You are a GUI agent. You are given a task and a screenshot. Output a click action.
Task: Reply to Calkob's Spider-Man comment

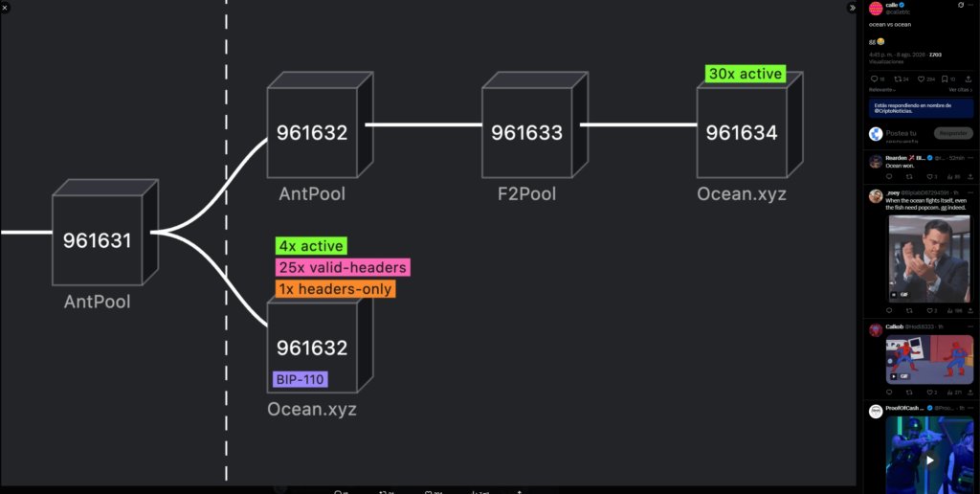pos(889,393)
